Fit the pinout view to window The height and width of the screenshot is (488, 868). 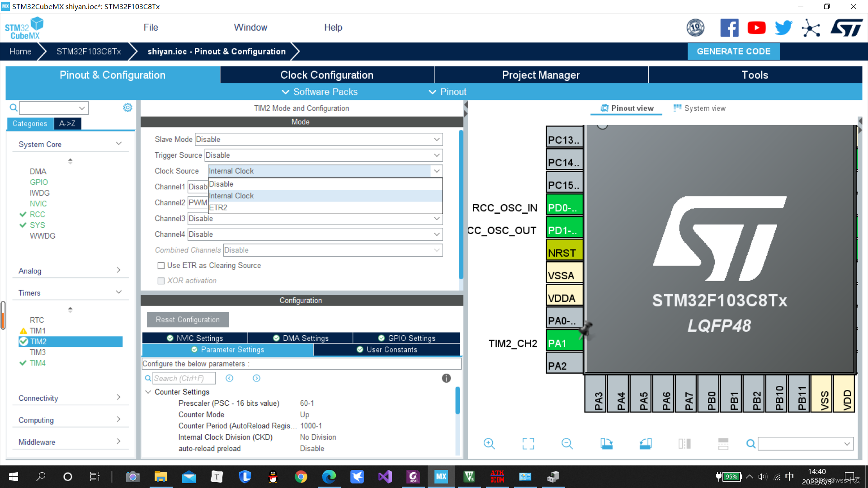pyautogui.click(x=528, y=444)
